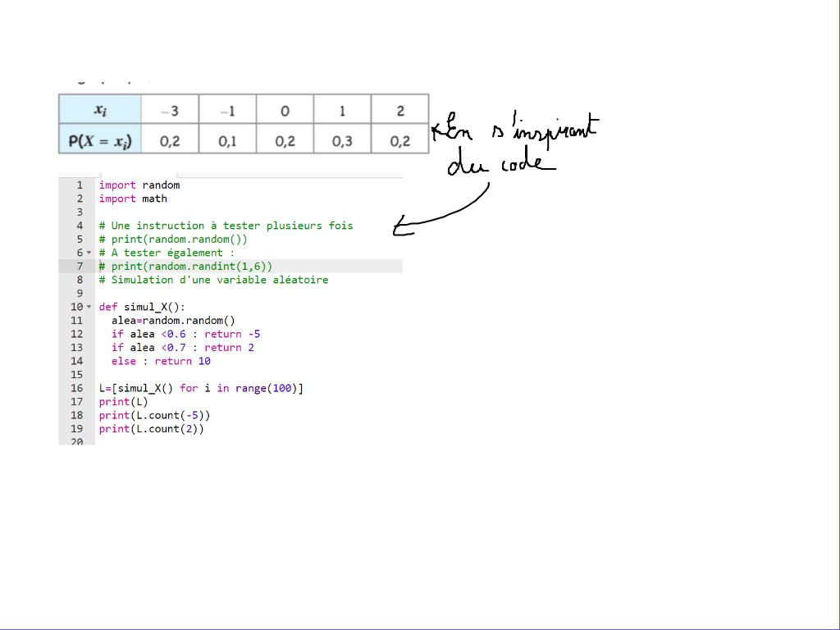Viewport: 840px width, 630px height.
Task: Click the list comprehension line with range(100)
Action: 201,388
